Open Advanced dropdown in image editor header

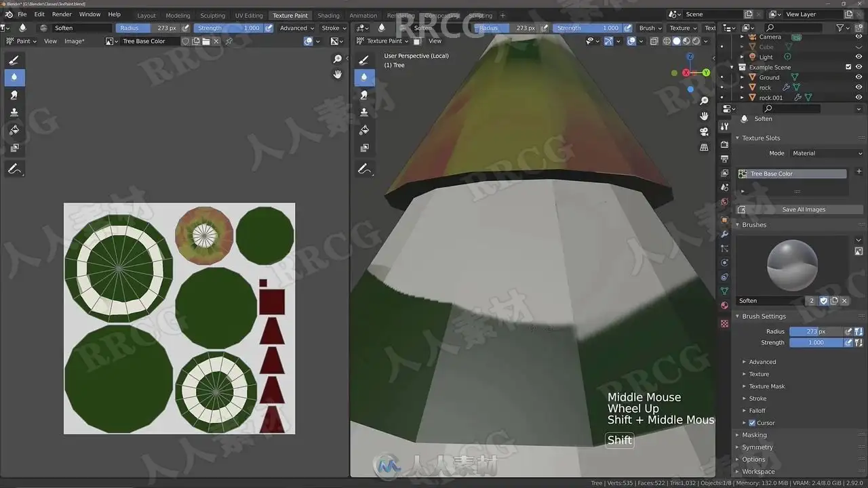[297, 28]
